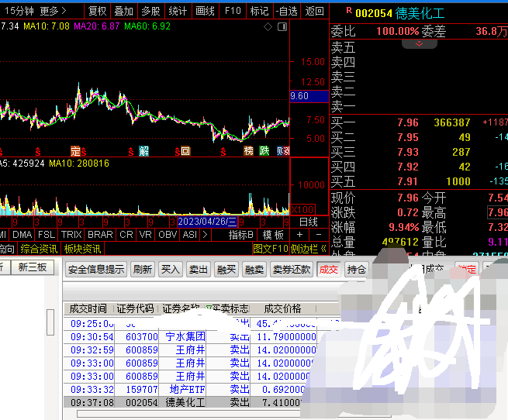Switch to the OBV indicator tab
Image resolution: width=508 pixels, height=420 pixels.
click(x=168, y=235)
